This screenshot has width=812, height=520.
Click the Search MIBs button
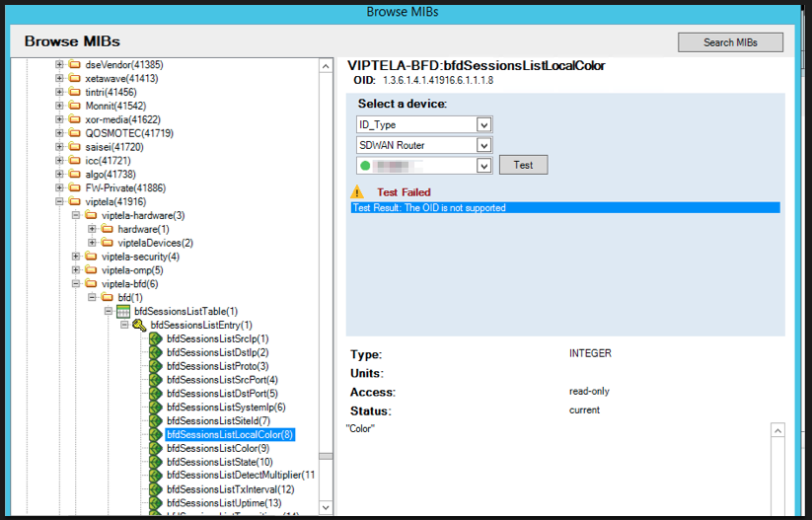tap(730, 42)
